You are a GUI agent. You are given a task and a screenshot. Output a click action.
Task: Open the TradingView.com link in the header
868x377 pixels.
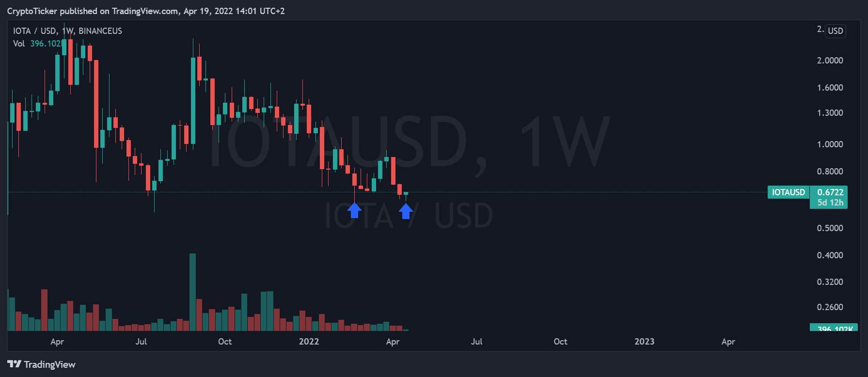(145, 11)
